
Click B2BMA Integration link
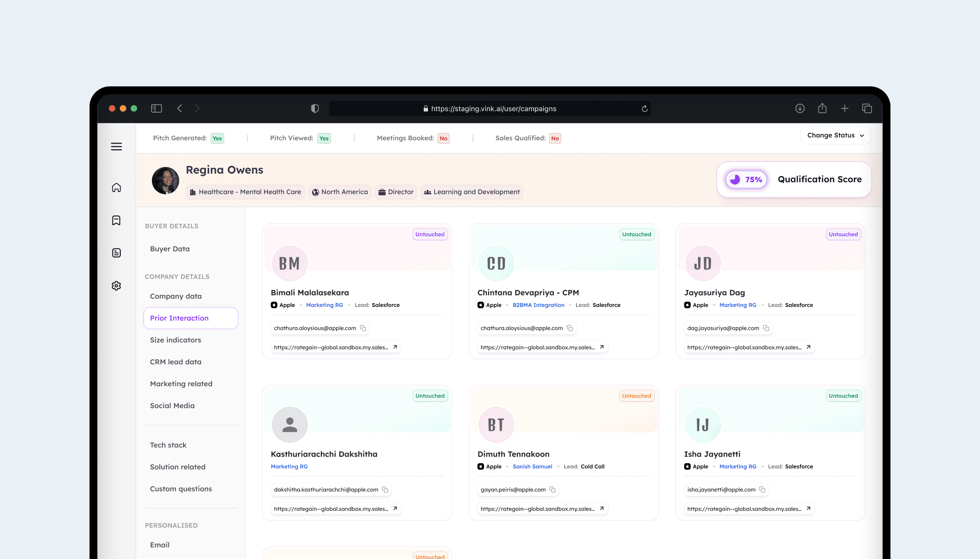(538, 305)
